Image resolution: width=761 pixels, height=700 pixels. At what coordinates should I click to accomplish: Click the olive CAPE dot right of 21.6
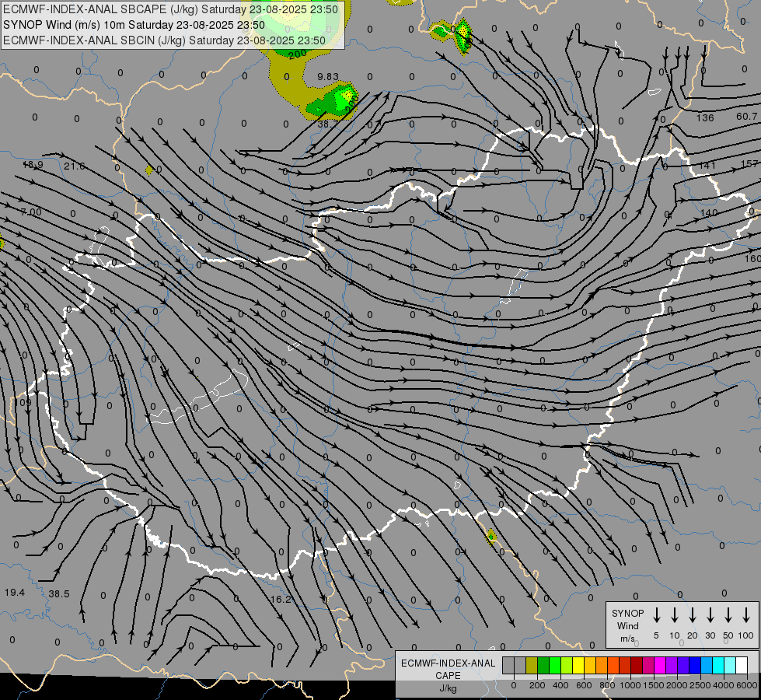click(x=149, y=170)
